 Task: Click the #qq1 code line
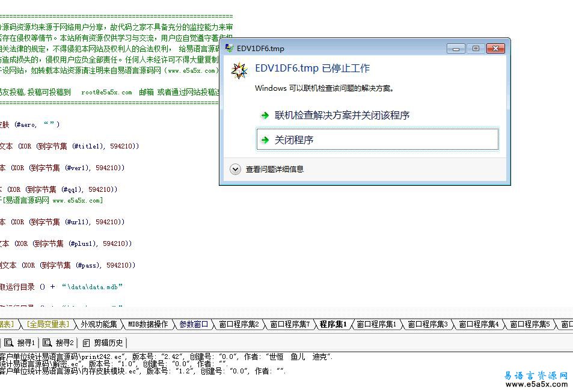58,189
